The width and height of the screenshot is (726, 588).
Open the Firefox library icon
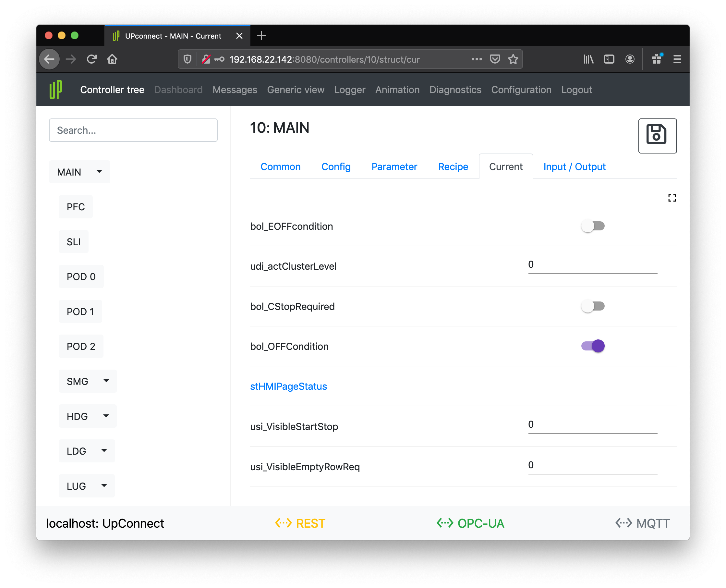point(588,59)
